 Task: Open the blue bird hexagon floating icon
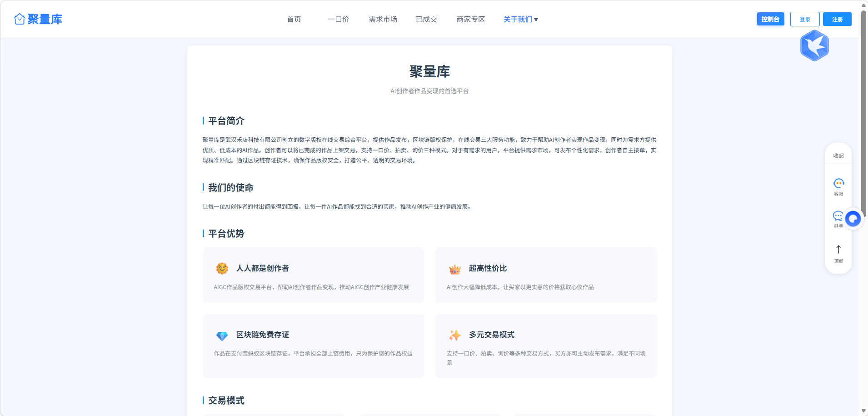(x=814, y=45)
